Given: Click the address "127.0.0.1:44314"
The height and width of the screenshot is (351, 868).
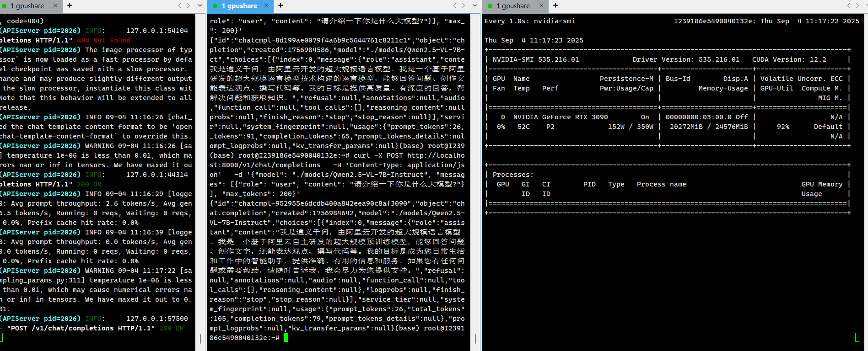Looking at the screenshot, I should coord(157,175).
